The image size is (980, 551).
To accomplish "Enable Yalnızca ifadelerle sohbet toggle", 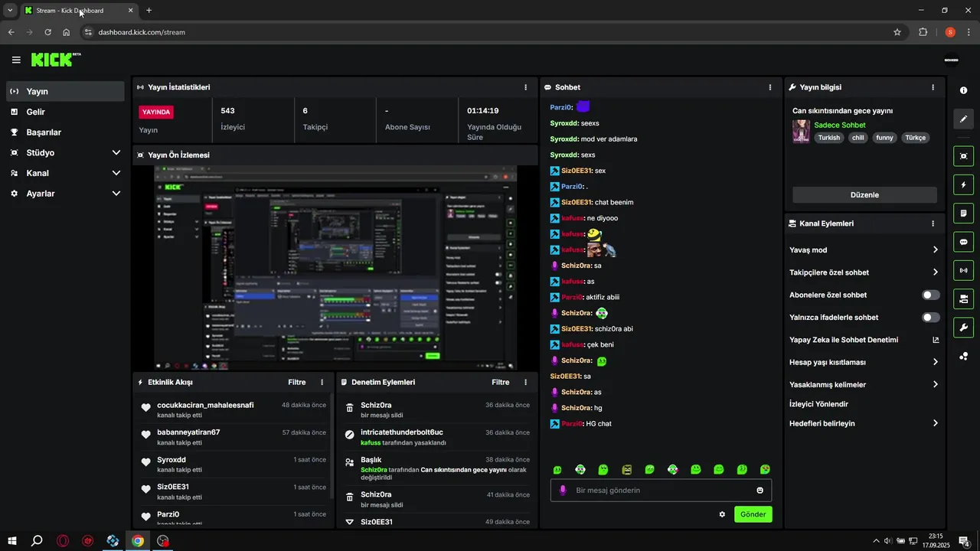I will pyautogui.click(x=931, y=317).
